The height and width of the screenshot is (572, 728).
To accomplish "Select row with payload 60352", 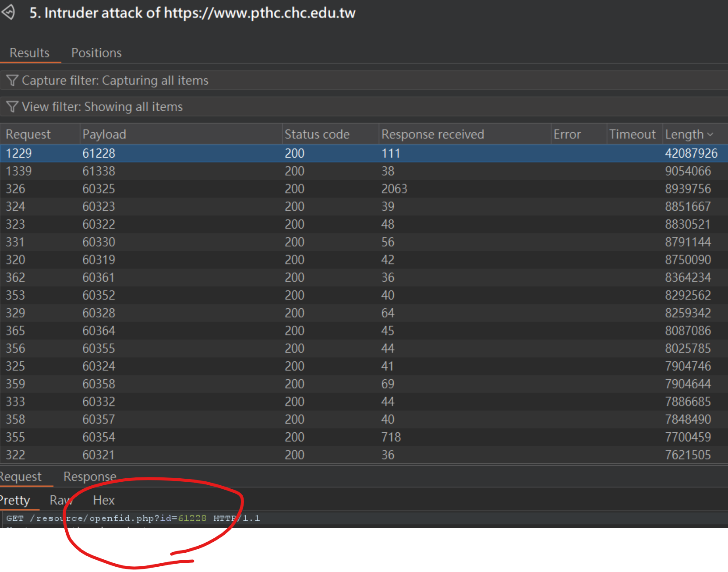I will 364,295.
